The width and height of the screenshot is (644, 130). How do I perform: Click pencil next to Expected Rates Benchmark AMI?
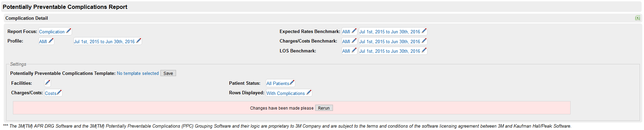(x=354, y=31)
